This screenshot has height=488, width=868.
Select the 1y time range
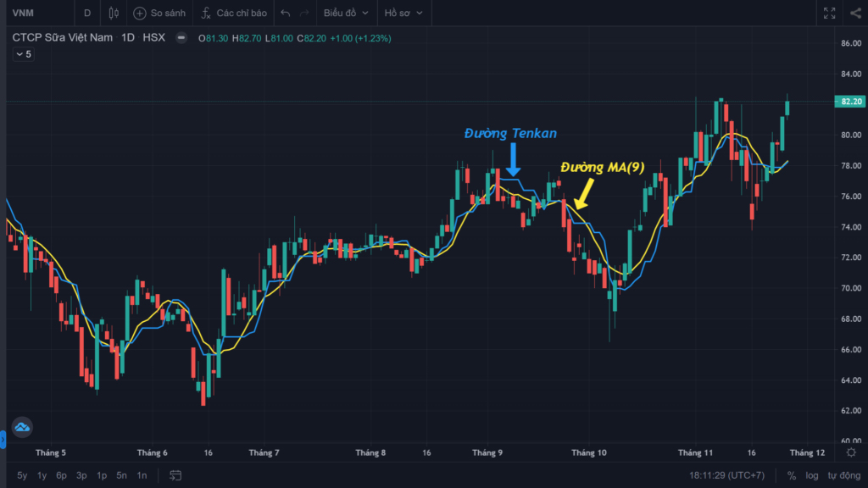coord(42,475)
